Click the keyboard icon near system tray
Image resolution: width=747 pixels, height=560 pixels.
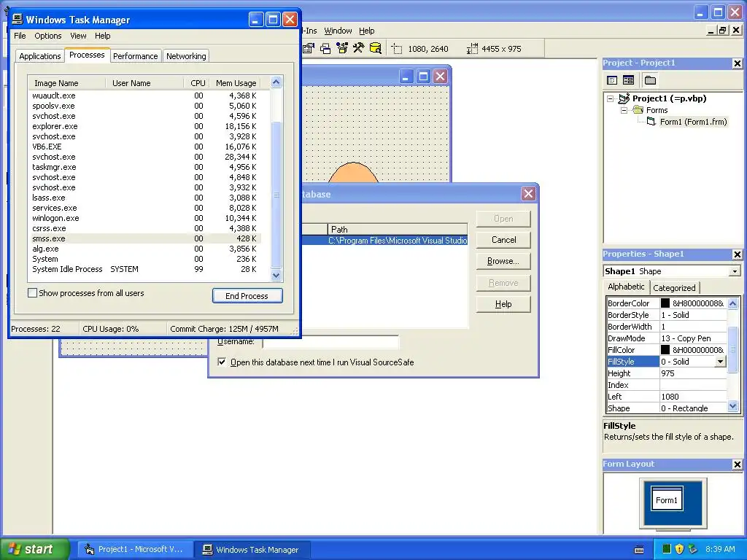coord(639,550)
